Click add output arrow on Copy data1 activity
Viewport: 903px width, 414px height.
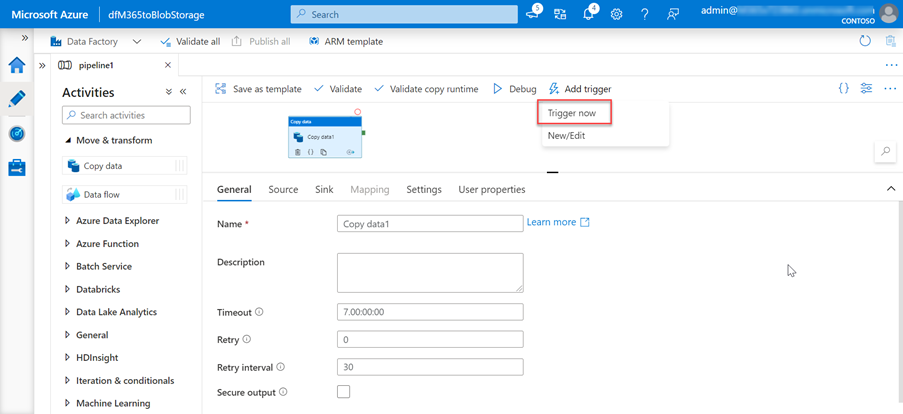351,153
